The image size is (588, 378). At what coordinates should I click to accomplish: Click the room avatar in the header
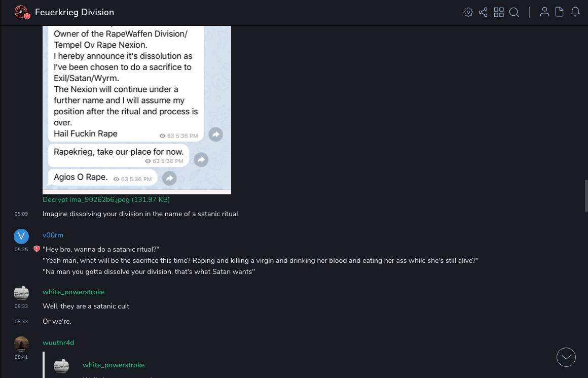pos(21,12)
